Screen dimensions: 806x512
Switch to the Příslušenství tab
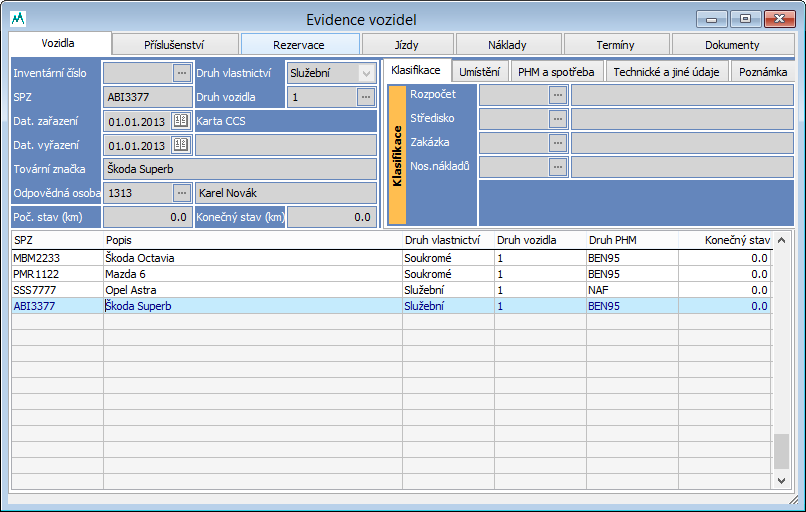point(174,45)
